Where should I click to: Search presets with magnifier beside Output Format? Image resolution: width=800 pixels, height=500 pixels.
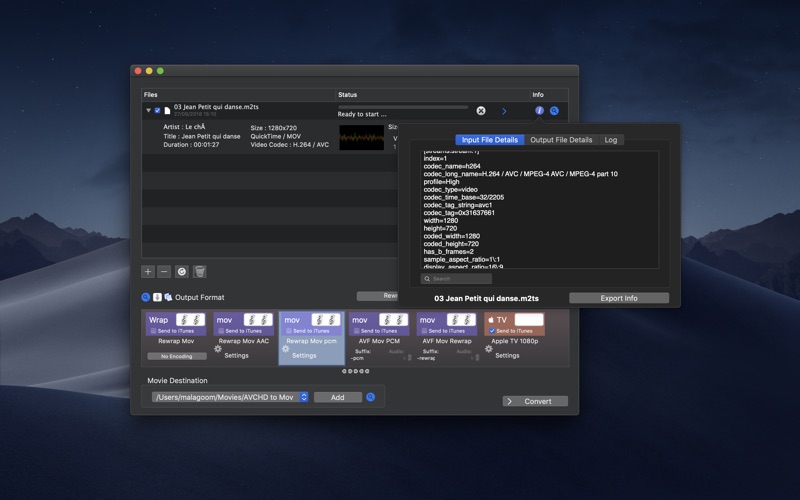tap(146, 297)
